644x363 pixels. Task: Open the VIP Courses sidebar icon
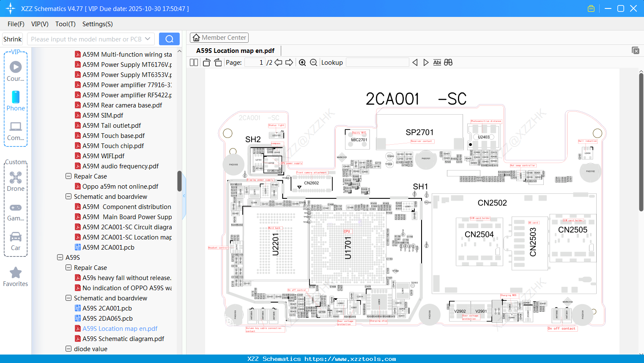coord(16,71)
